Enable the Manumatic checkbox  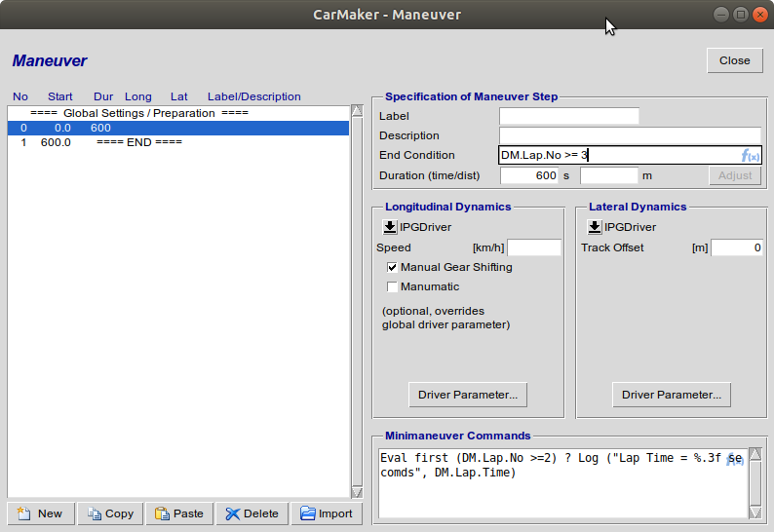point(392,286)
